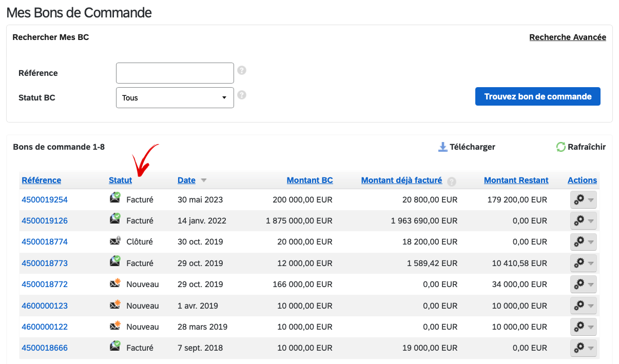The image size is (619, 364).
Task: Open purchase order 4600000123
Action: (45, 306)
